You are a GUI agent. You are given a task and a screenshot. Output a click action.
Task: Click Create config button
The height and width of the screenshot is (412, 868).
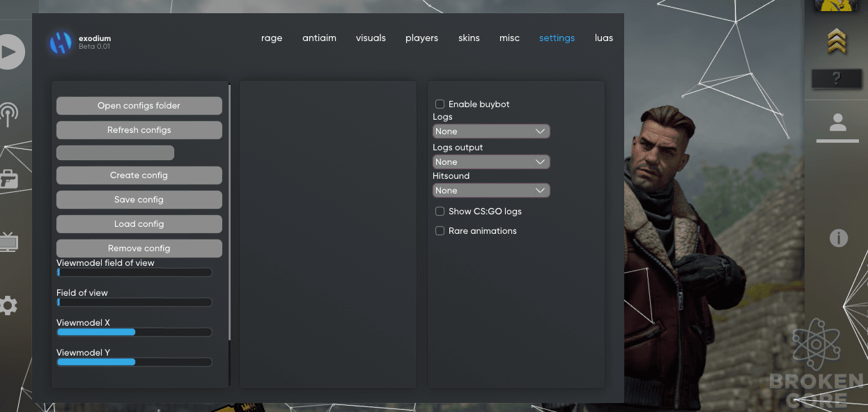139,175
